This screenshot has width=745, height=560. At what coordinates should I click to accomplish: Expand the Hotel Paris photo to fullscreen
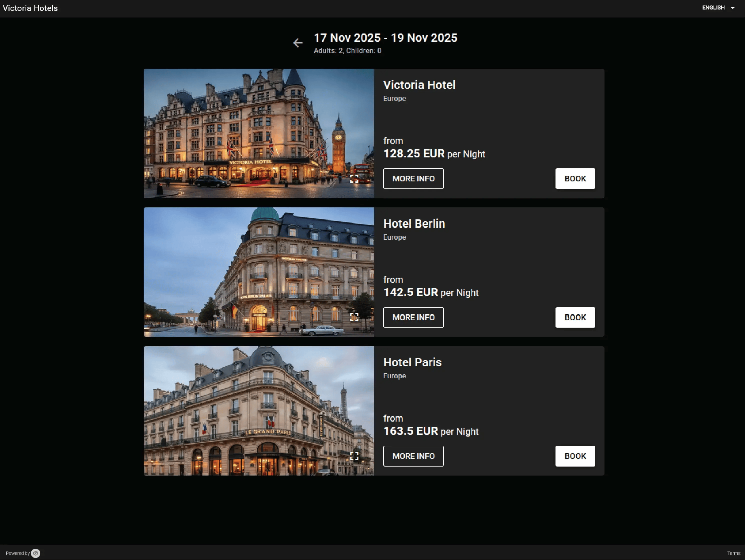click(354, 456)
